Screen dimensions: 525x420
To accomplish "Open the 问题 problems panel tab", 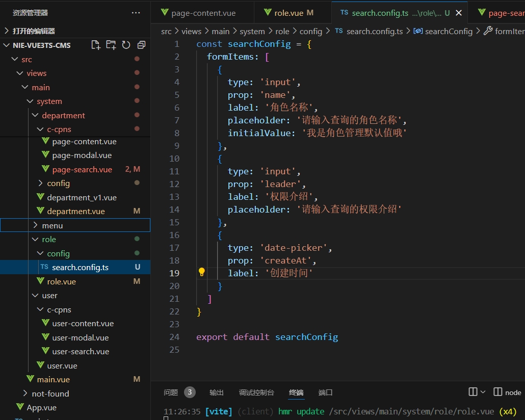I will (x=171, y=392).
